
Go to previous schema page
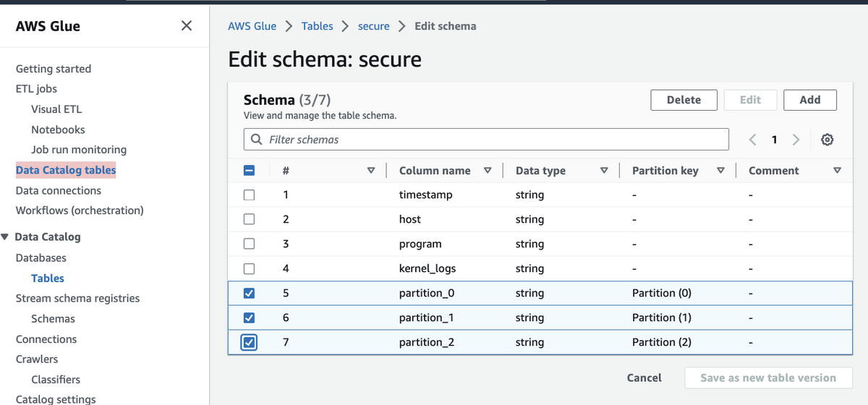(x=753, y=140)
